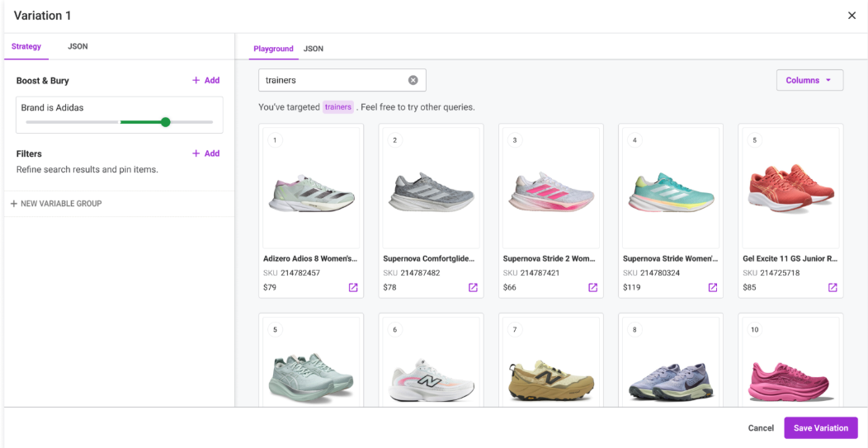Screen dimensions: 868x448
Task: Clear the trainers search query
Action: [x=413, y=80]
